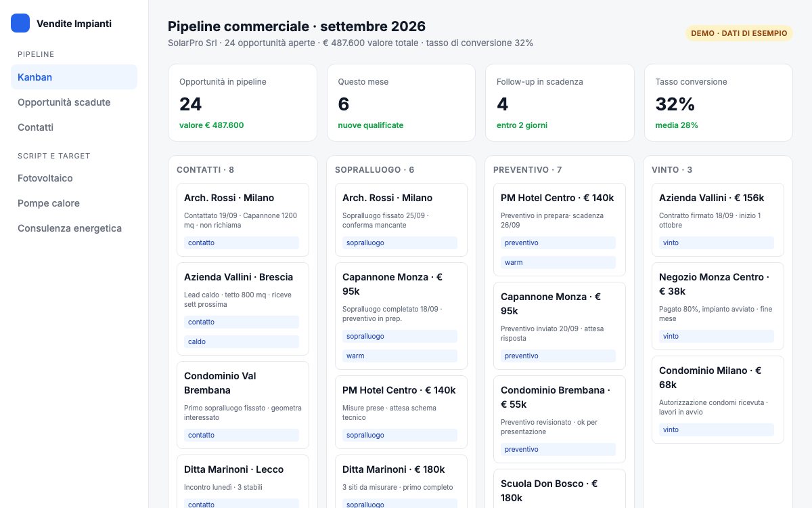Screen dimensions: 812x508
Task: Open Scuola Don Bosco · € 180k card
Action: tap(560, 488)
